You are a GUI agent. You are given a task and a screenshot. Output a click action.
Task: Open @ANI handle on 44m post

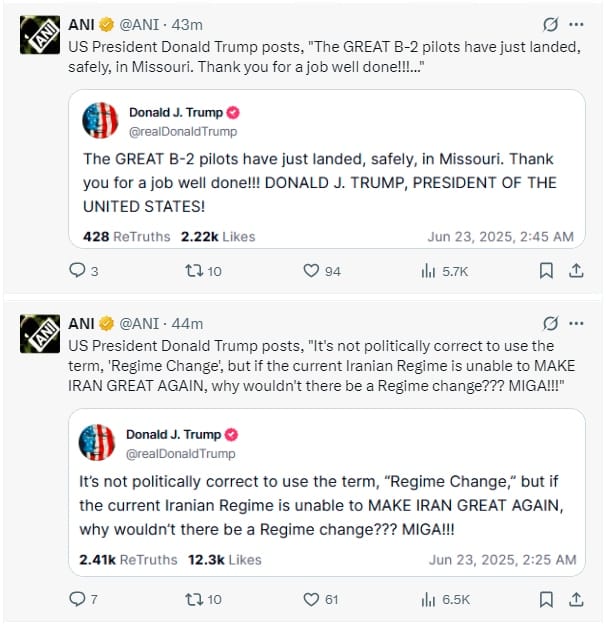[139, 324]
